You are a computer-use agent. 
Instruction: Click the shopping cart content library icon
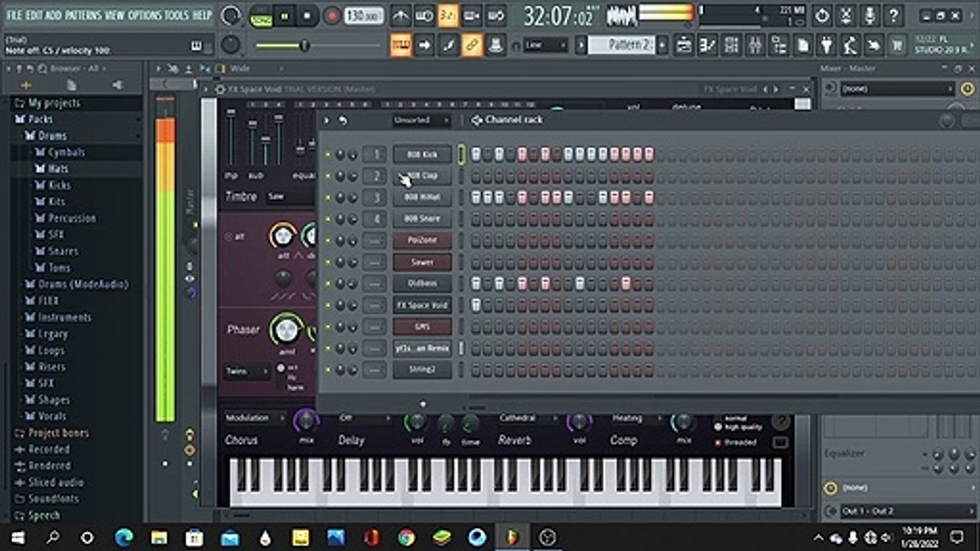(897, 45)
